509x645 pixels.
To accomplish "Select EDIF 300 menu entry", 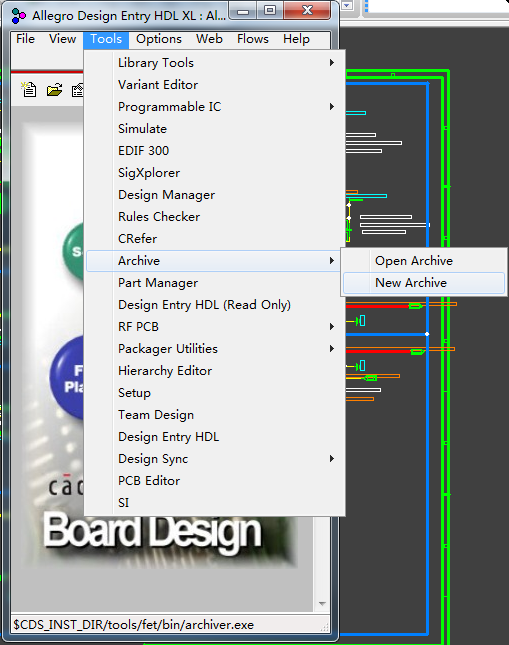I will (214, 151).
